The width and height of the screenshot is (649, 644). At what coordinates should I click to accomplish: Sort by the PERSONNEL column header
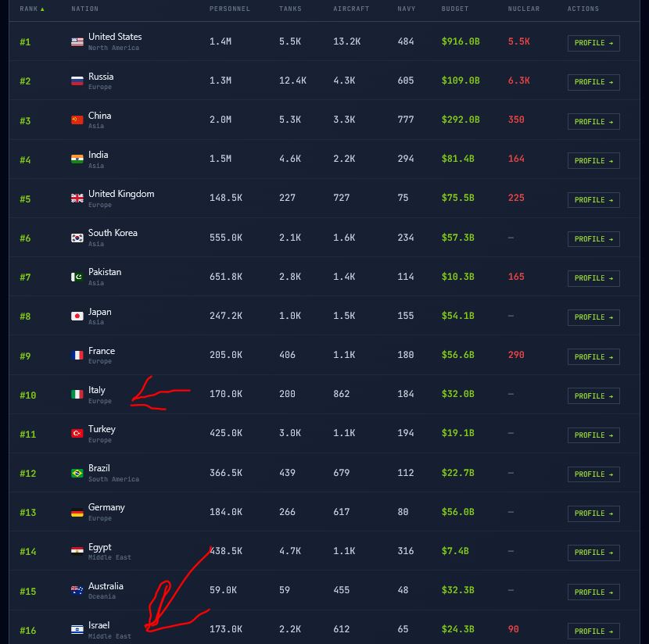[x=230, y=9]
